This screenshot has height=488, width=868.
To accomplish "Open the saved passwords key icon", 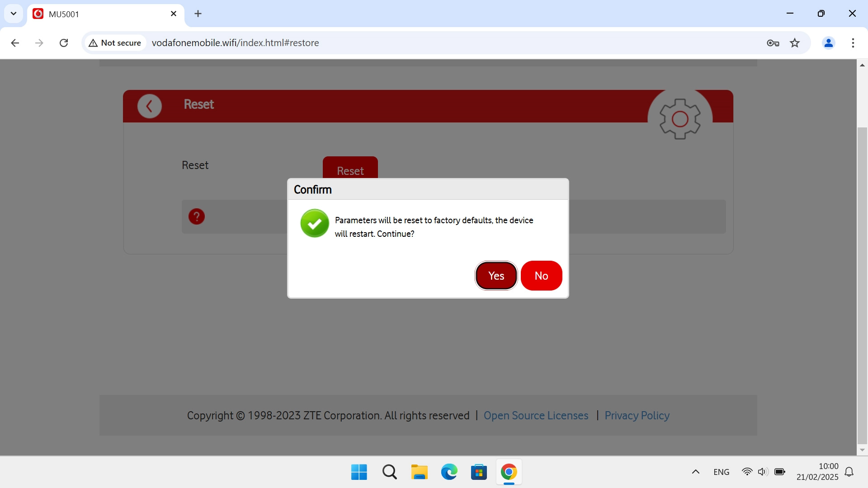I will [773, 42].
